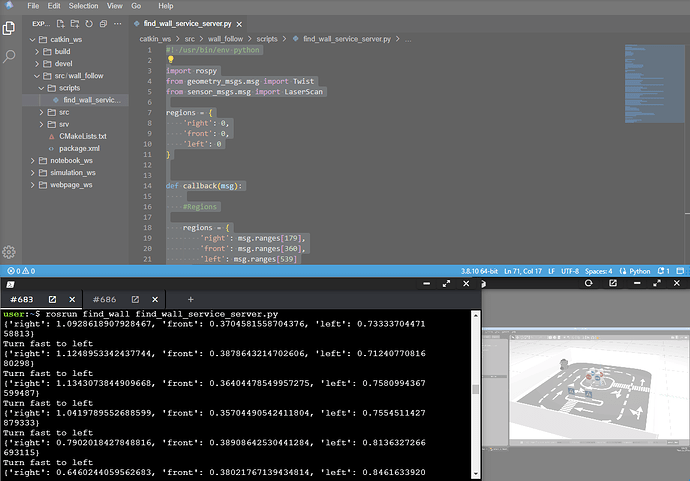
Task: Open the CMakeLists.txt file
Action: click(82, 136)
